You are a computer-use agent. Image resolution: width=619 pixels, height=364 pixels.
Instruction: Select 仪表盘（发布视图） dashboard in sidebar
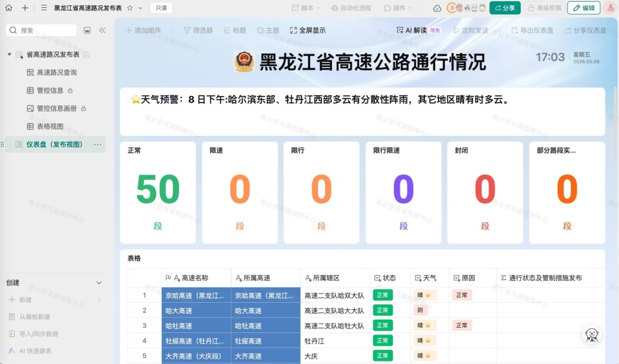point(55,144)
